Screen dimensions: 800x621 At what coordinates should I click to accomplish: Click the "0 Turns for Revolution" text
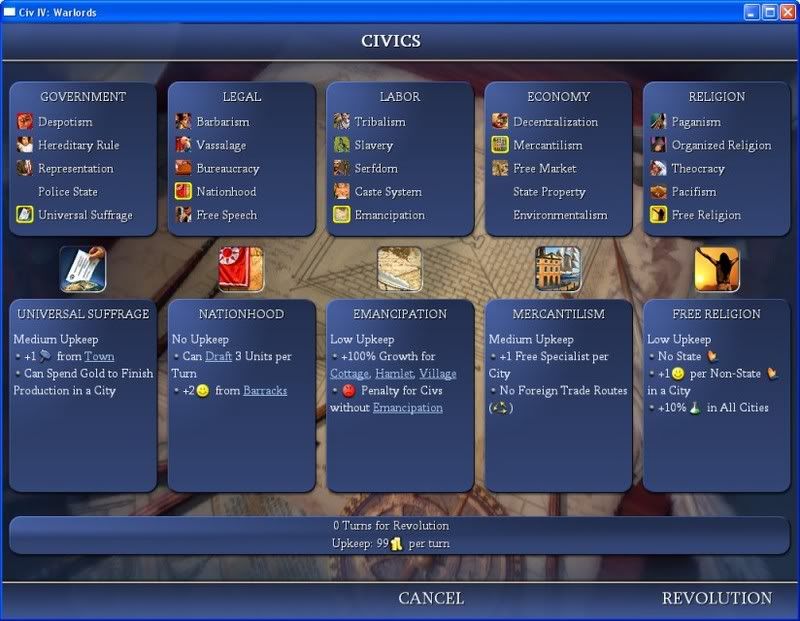tap(391, 526)
